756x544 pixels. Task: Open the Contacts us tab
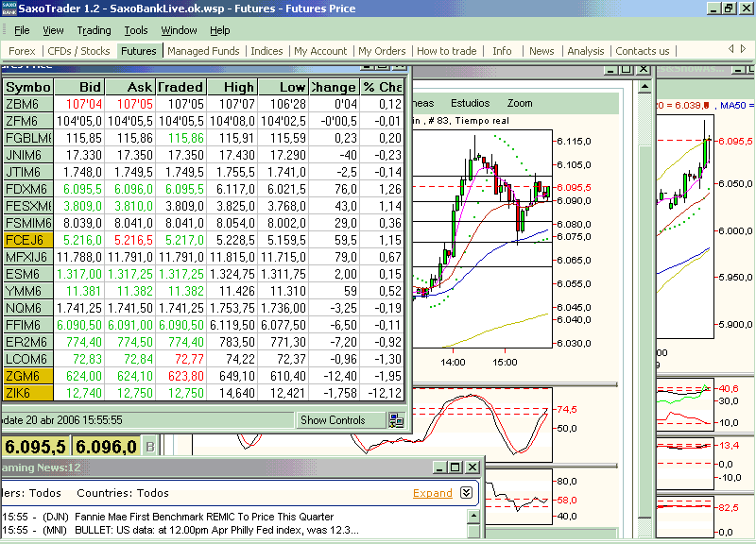click(x=643, y=51)
